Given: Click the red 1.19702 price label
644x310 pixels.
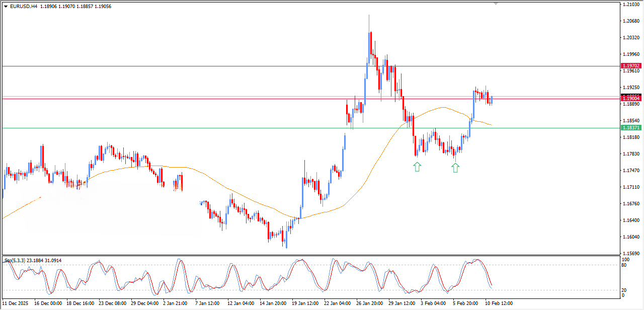Looking at the screenshot, I should point(631,66).
